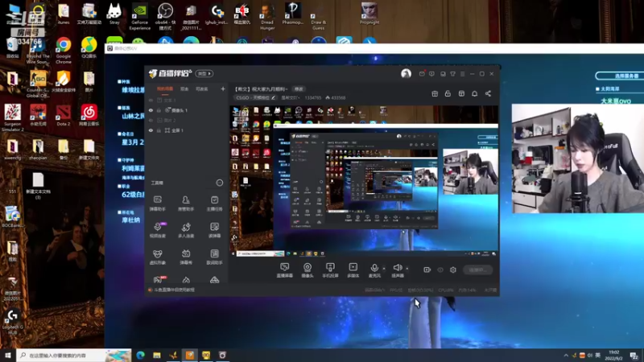644x362 pixels.
Task: Open the Dota 2 desktop shortcut
Action: pos(64,115)
